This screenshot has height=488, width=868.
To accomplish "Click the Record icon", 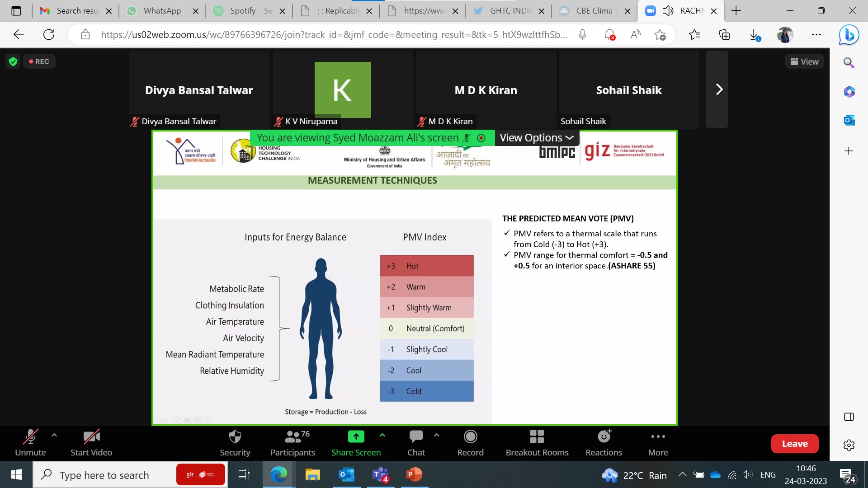I will tap(470, 437).
